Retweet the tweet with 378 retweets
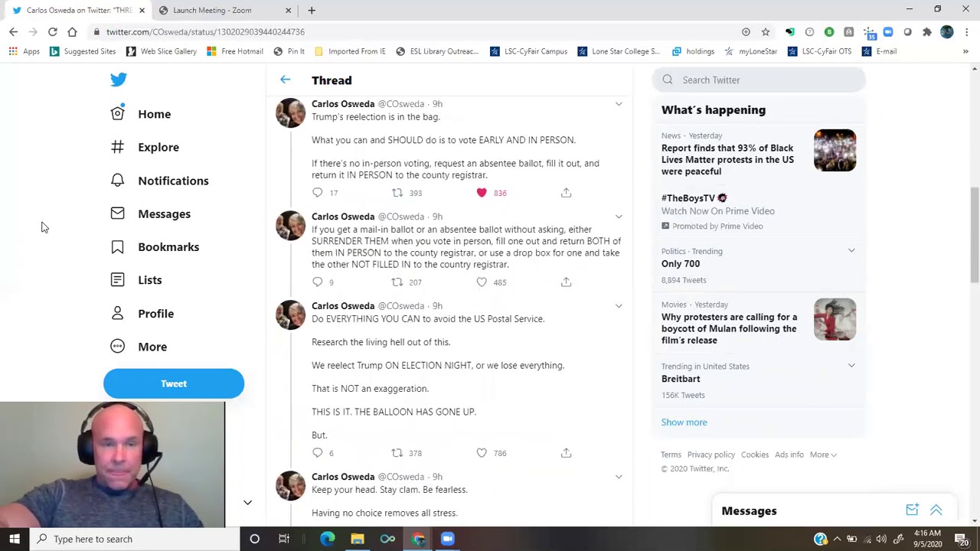Image resolution: width=980 pixels, height=551 pixels. (x=397, y=453)
